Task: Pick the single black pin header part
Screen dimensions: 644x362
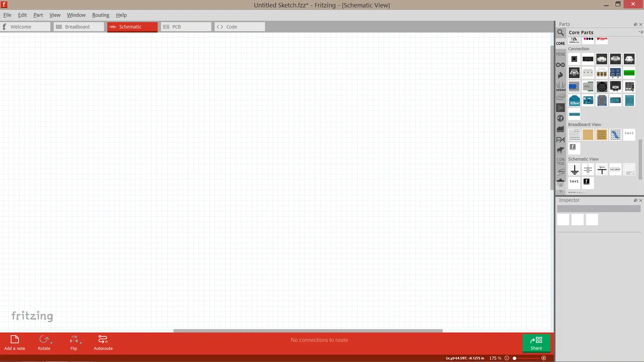Action: [x=574, y=59]
